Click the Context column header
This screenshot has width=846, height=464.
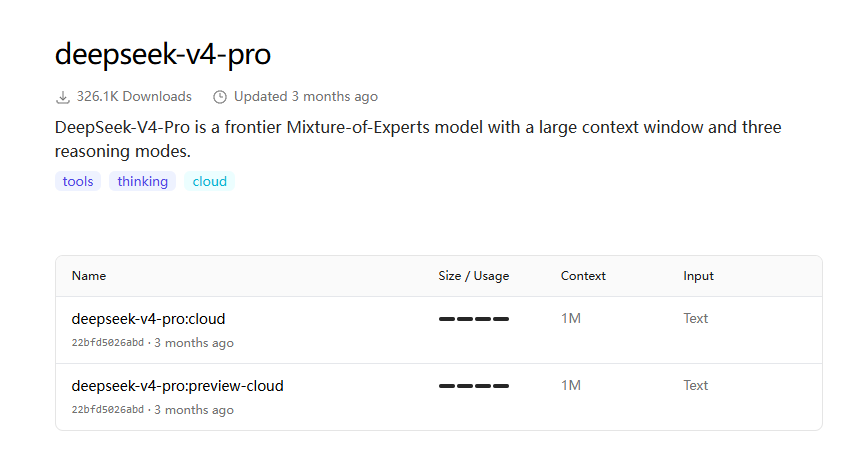point(583,276)
